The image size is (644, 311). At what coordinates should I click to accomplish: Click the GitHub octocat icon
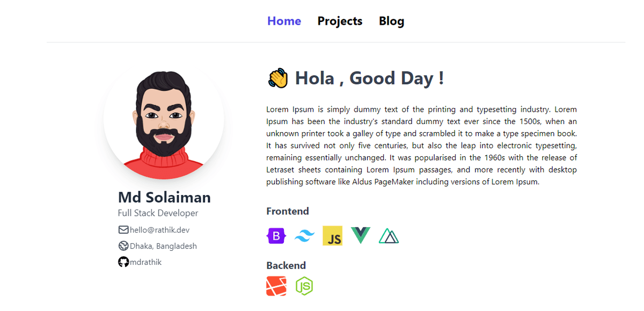pos(123,262)
